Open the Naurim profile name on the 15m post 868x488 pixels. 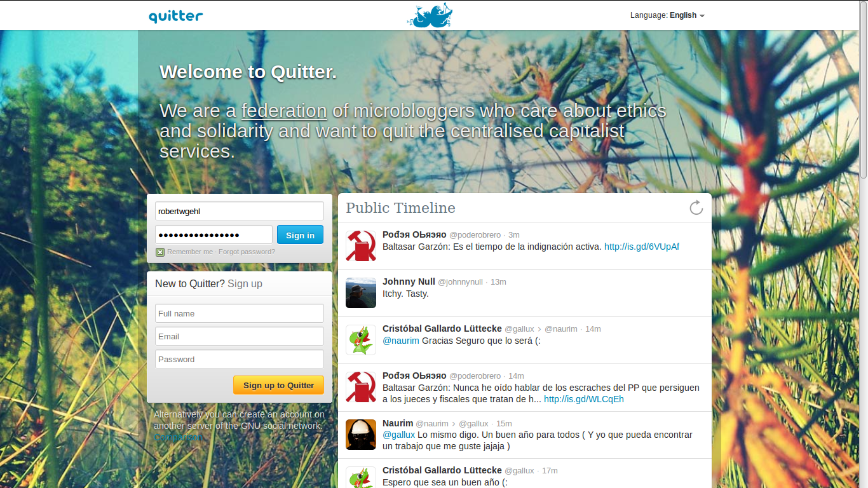pos(398,423)
